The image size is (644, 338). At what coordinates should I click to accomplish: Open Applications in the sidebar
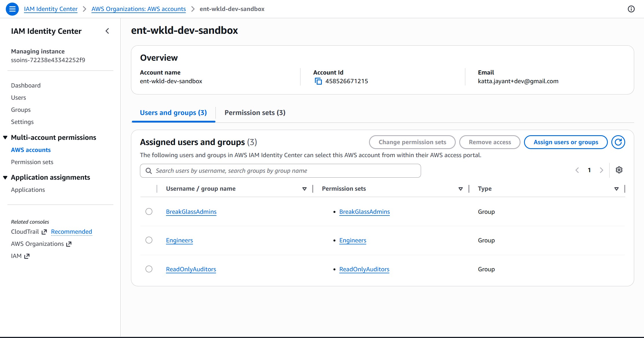(28, 190)
